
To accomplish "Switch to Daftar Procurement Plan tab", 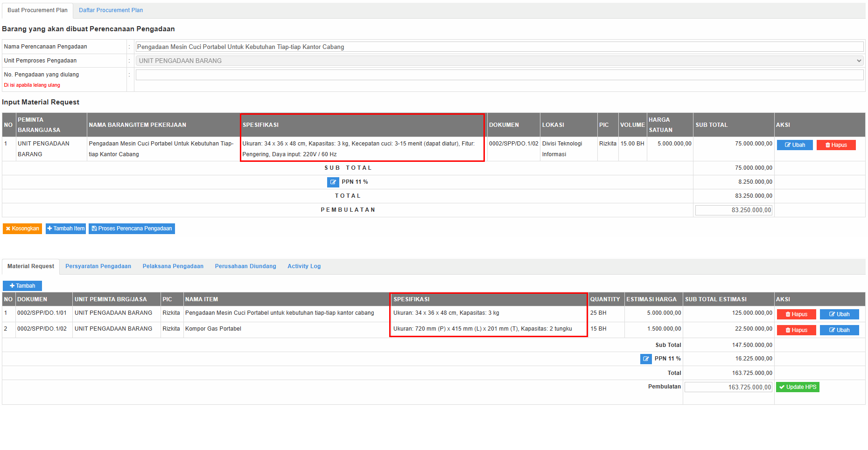I will (111, 10).
